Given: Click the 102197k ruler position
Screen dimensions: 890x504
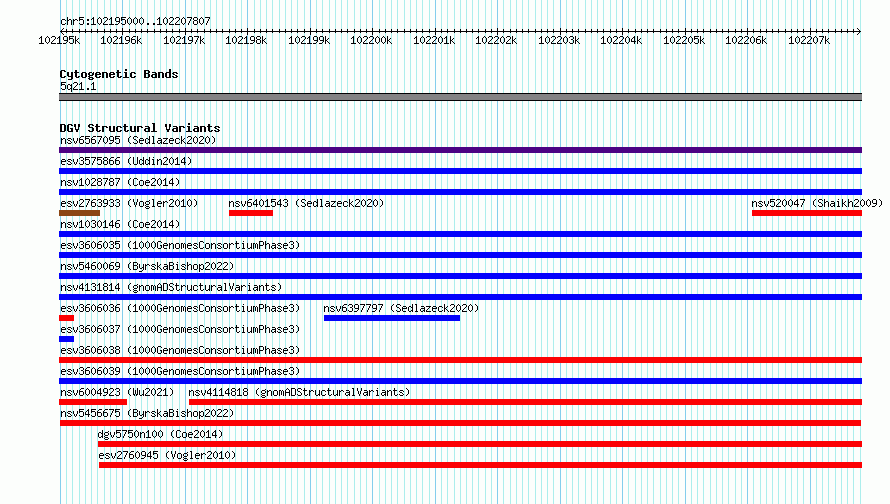Looking at the screenshot, I should click(184, 40).
